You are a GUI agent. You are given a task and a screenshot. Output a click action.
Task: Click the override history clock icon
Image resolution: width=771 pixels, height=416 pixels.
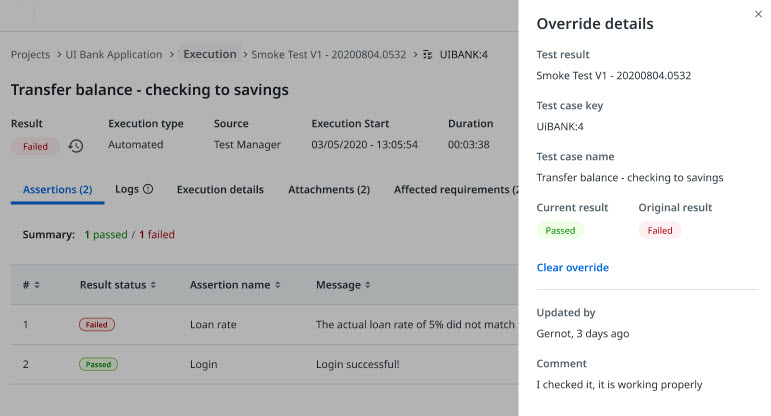[x=76, y=146]
